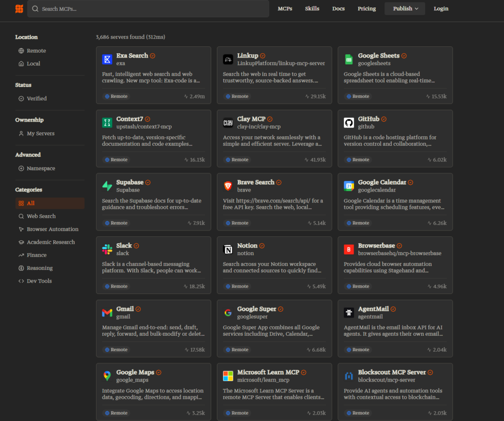Viewport: 504px width, 421px height.
Task: Click the Login link
Action: pos(441,9)
